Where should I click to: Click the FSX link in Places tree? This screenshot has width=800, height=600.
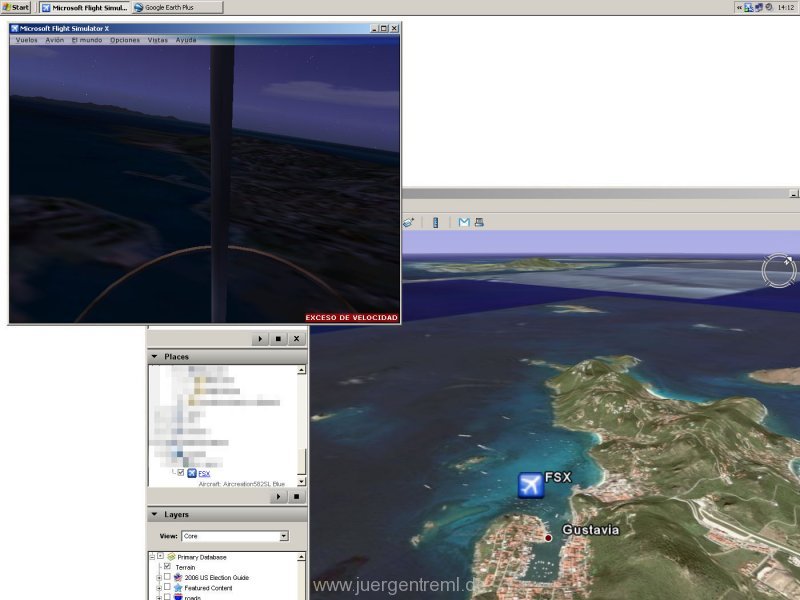coord(204,473)
